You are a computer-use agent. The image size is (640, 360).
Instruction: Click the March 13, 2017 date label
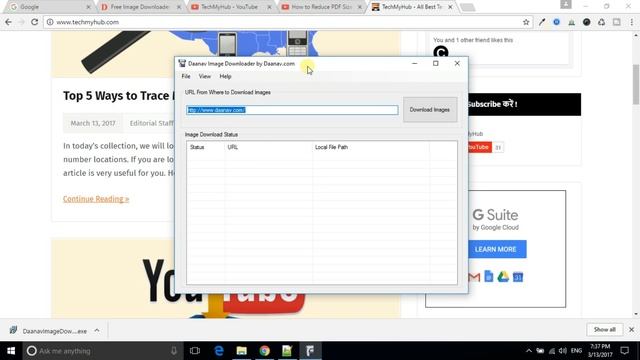[x=93, y=123]
